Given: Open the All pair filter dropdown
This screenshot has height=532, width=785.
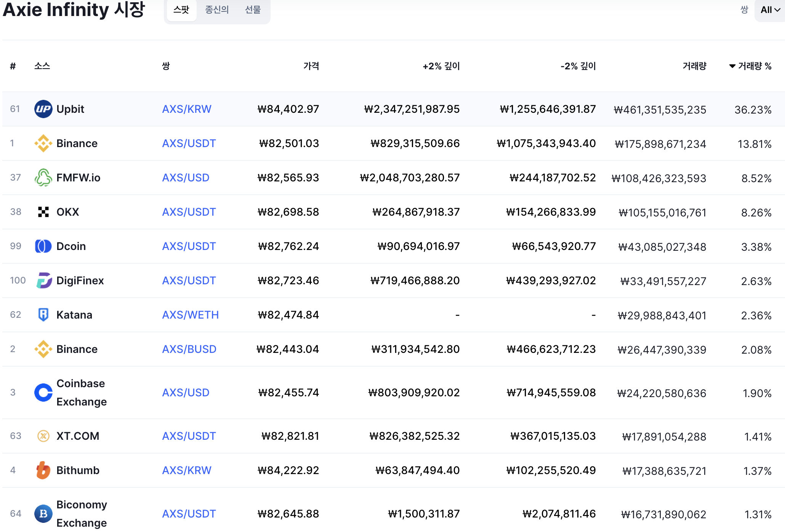Looking at the screenshot, I should coord(770,10).
